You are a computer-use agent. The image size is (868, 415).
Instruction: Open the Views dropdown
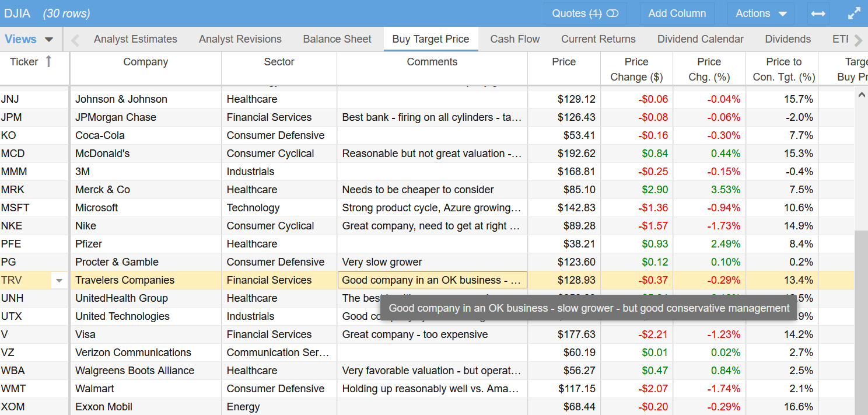(29, 39)
